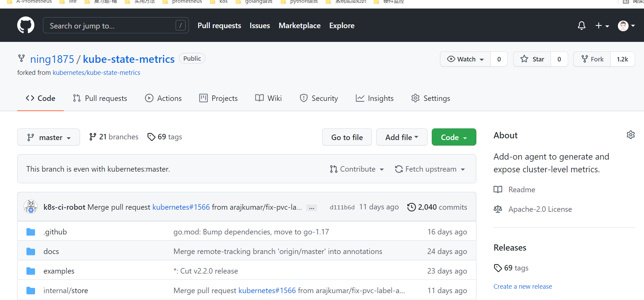Open the .github folder name

click(x=55, y=232)
